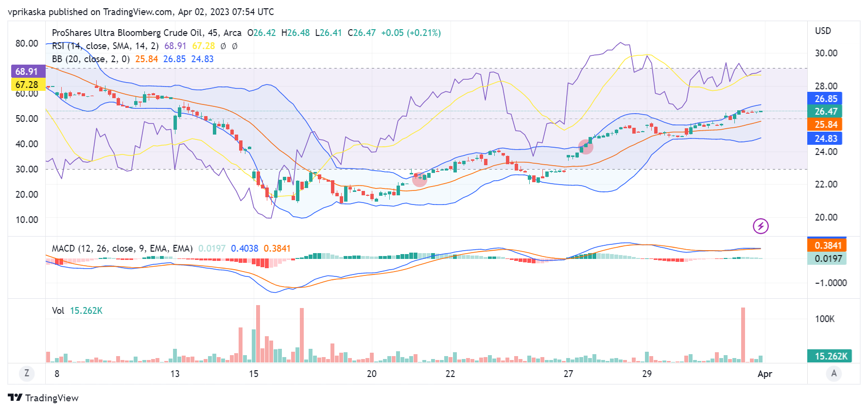The image size is (868, 411).
Task: Click the Apr label on time axis
Action: coord(765,374)
